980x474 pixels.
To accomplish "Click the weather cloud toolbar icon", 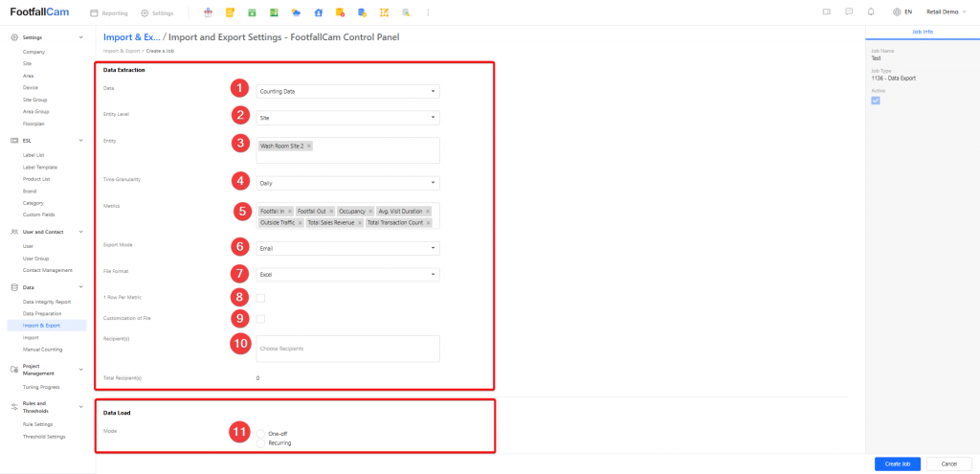I will tap(296, 12).
